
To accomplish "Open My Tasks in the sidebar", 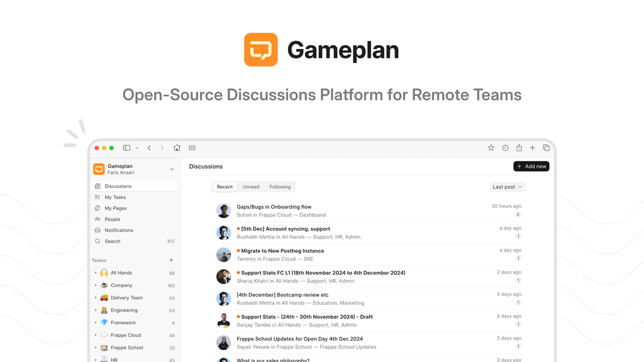I will [x=115, y=197].
